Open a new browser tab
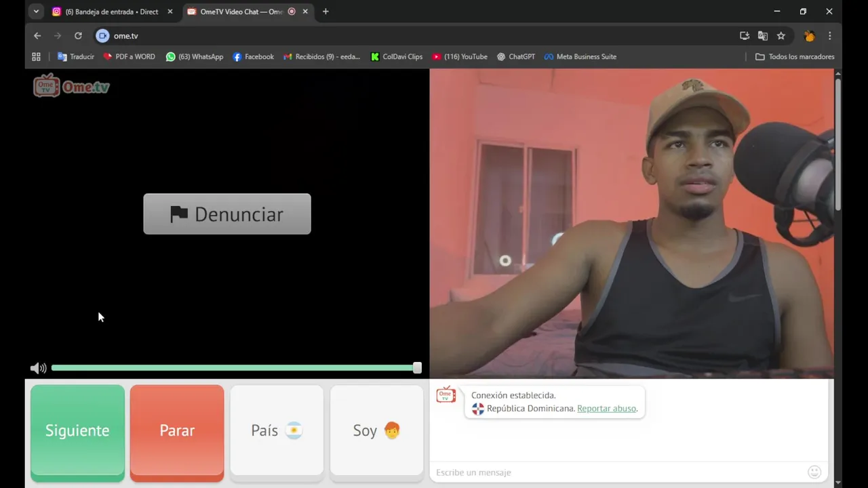868x488 pixels. click(x=325, y=12)
